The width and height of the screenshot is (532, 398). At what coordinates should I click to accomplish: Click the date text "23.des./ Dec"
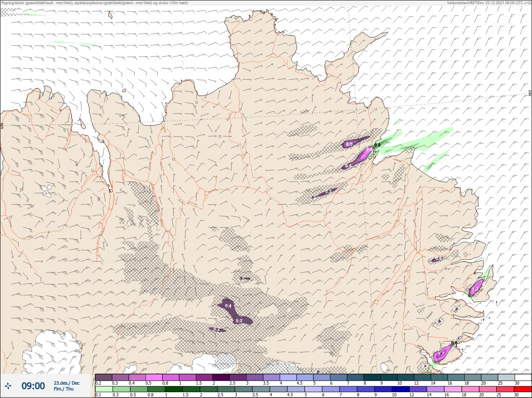click(66, 383)
